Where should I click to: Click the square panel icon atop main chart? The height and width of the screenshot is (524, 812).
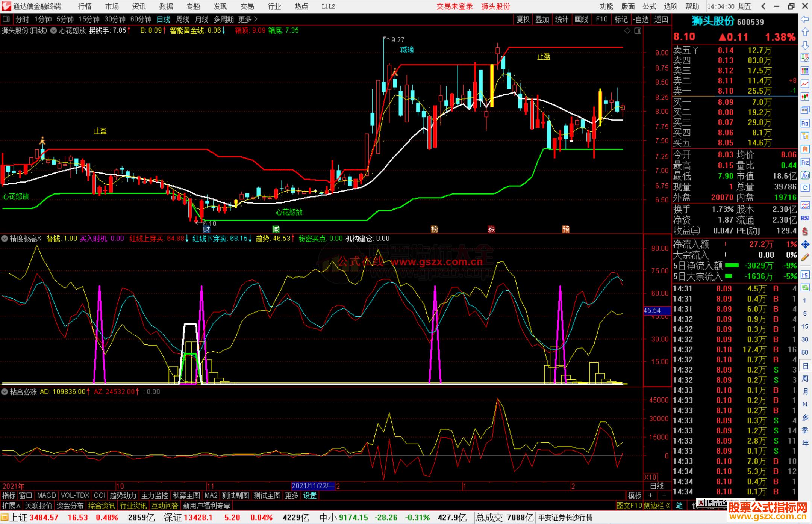(638, 31)
